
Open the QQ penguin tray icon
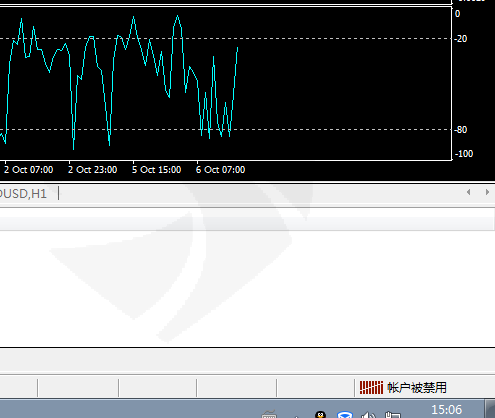point(320,415)
